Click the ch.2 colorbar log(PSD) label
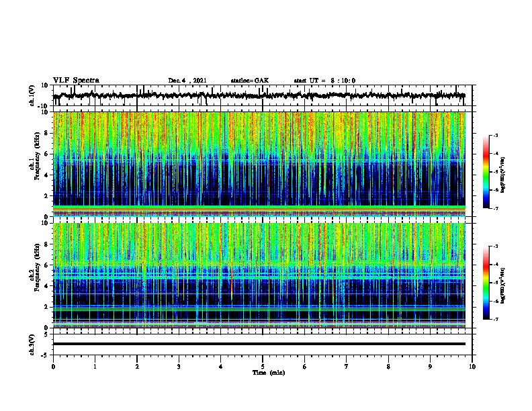Viewport: 532px width, 411px height. click(x=503, y=285)
